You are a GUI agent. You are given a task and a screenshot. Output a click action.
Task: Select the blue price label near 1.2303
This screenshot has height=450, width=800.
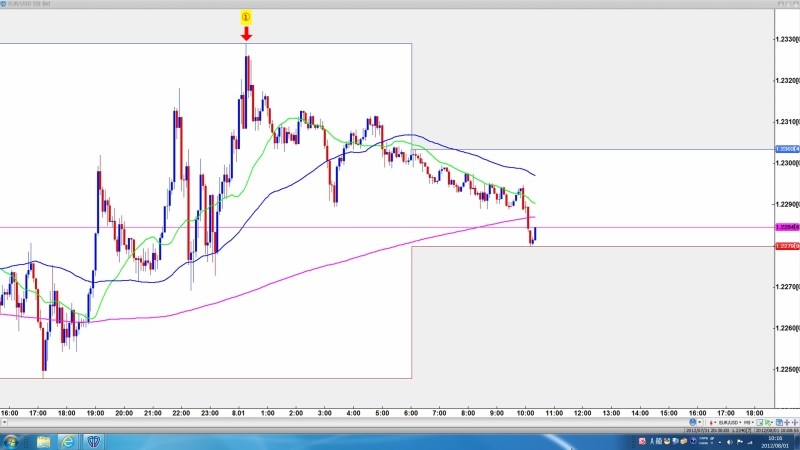(x=787, y=149)
